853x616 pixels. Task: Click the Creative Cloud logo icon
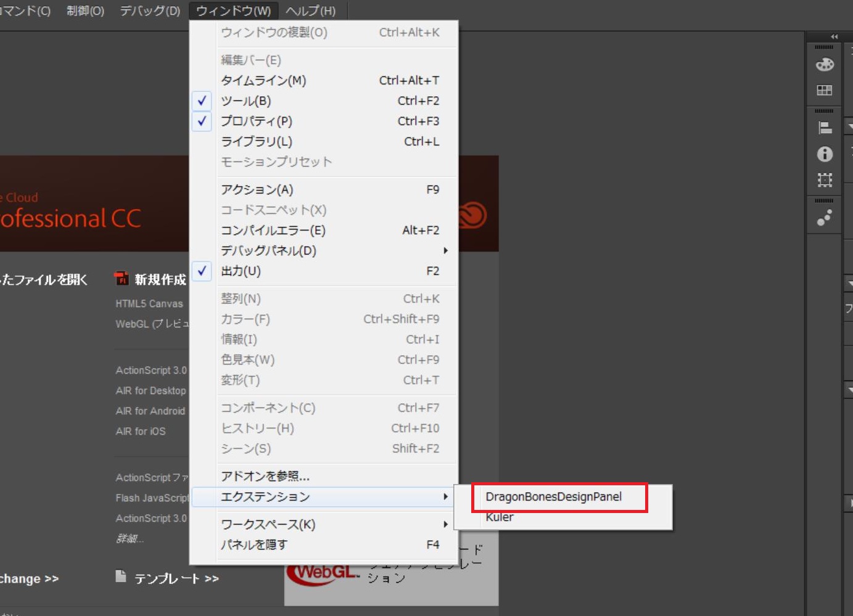pos(472,215)
